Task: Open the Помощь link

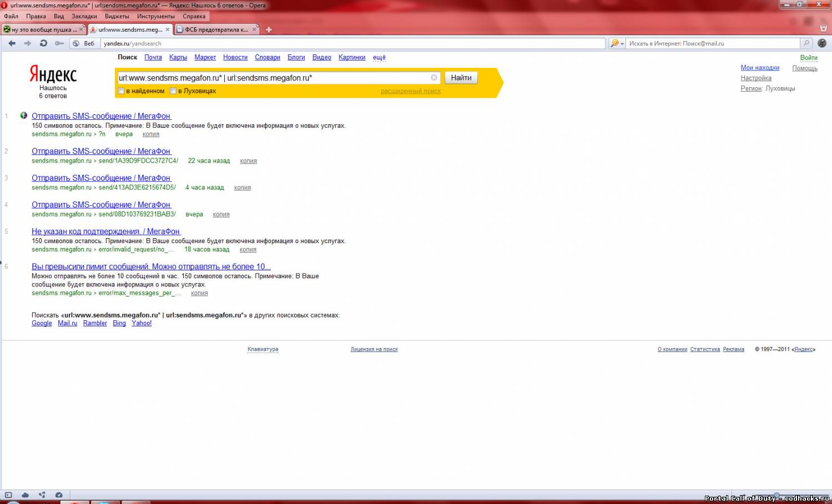Action: (x=805, y=68)
